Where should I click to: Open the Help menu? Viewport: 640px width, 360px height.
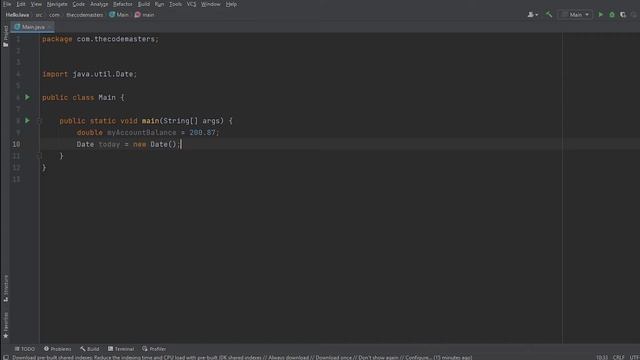[x=231, y=4]
